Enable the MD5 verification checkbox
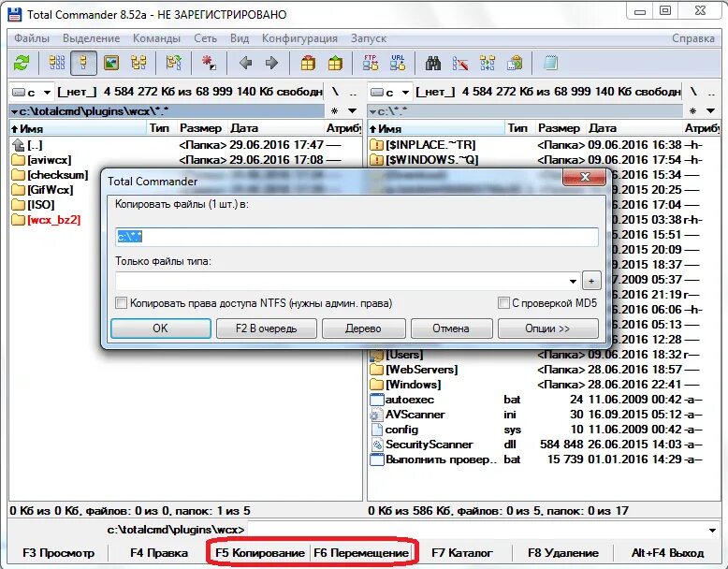This screenshot has width=728, height=569. 502,303
